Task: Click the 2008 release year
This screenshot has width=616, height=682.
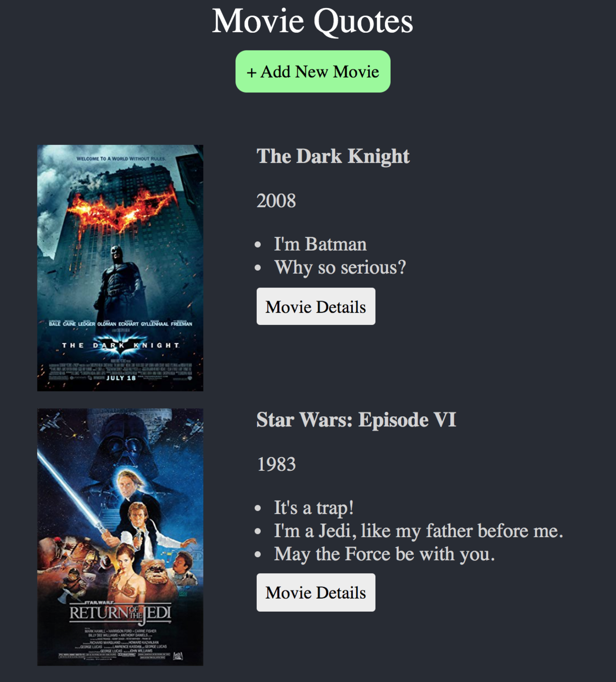Action: (276, 201)
